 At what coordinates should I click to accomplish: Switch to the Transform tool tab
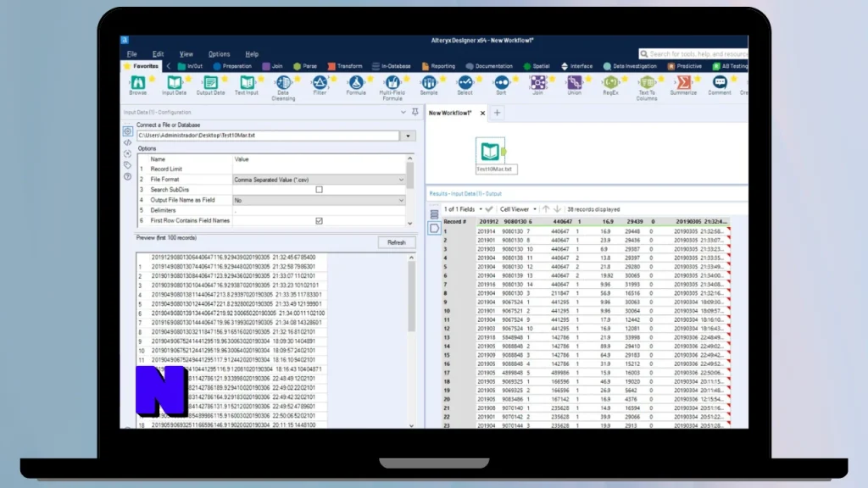344,66
